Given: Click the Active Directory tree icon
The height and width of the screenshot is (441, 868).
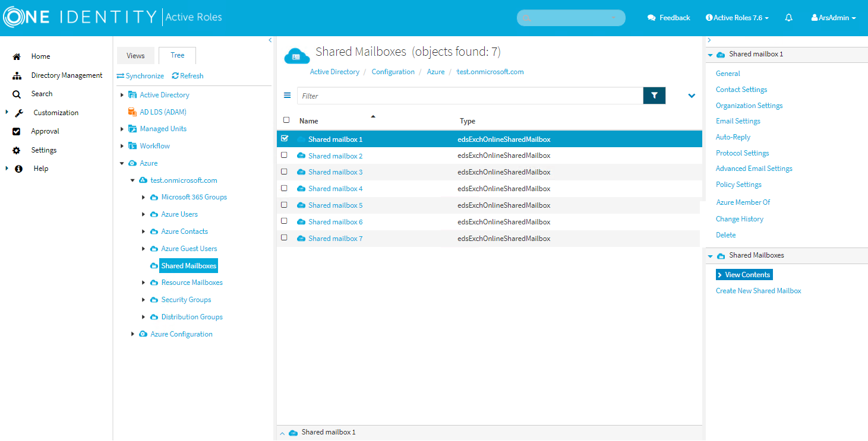Looking at the screenshot, I should [132, 94].
